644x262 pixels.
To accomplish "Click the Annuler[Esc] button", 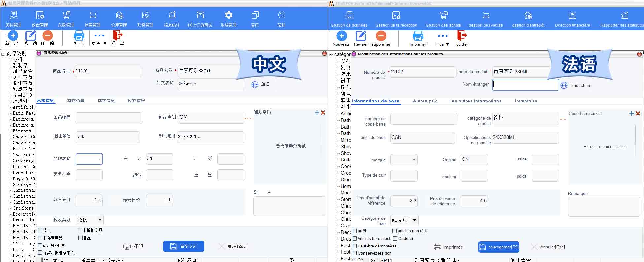I will (x=548, y=247).
